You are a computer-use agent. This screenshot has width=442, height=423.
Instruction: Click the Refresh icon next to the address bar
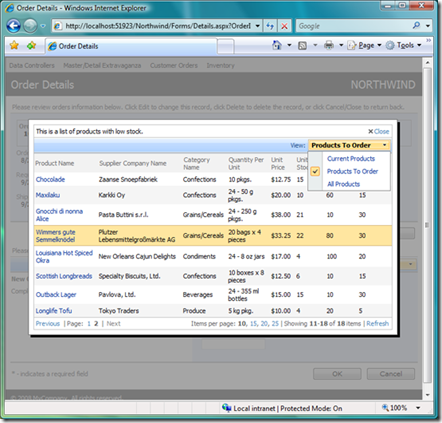tap(270, 26)
